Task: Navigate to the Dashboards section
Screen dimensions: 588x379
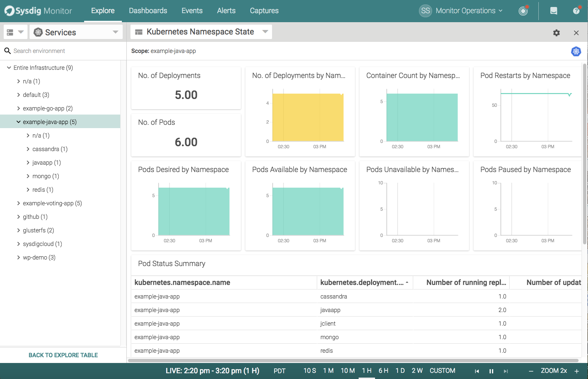Action: click(148, 11)
